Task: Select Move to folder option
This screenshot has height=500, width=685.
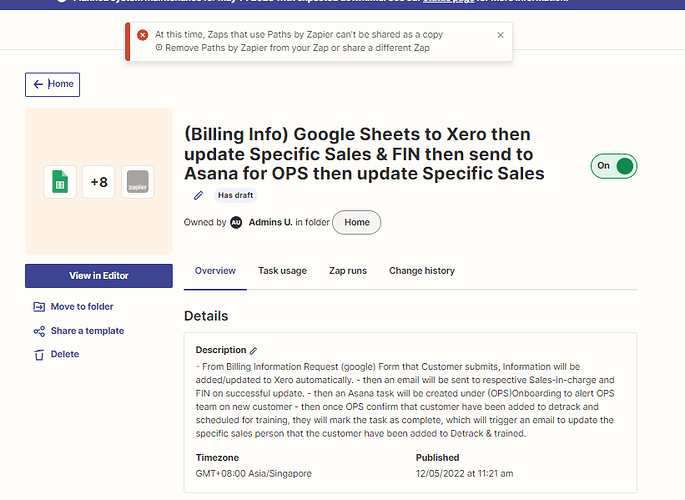Action: pos(73,307)
